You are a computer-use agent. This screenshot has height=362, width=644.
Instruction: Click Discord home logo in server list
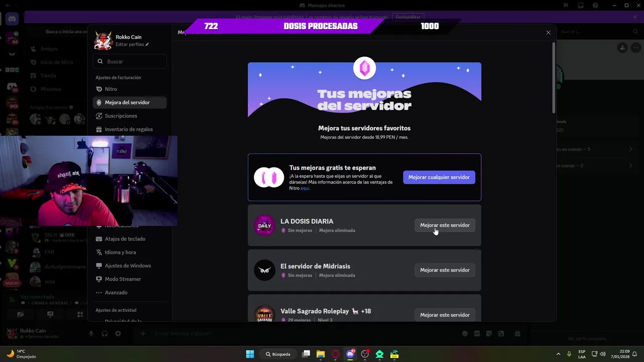click(12, 19)
